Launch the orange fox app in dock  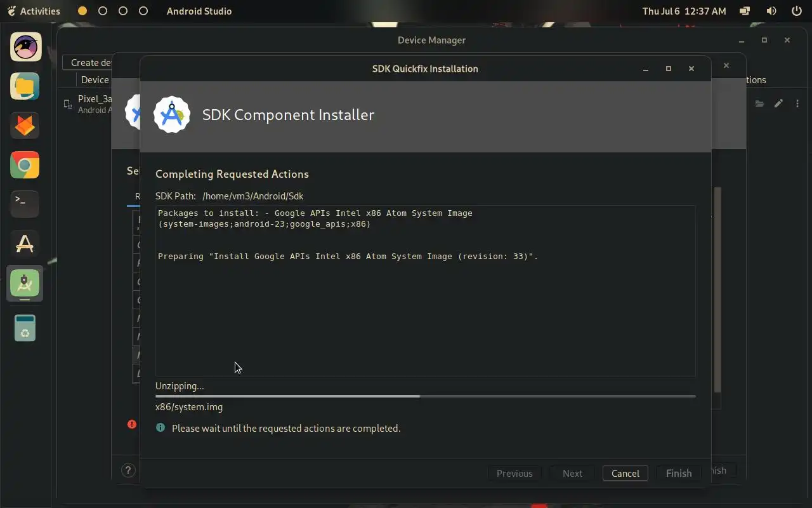click(25, 126)
